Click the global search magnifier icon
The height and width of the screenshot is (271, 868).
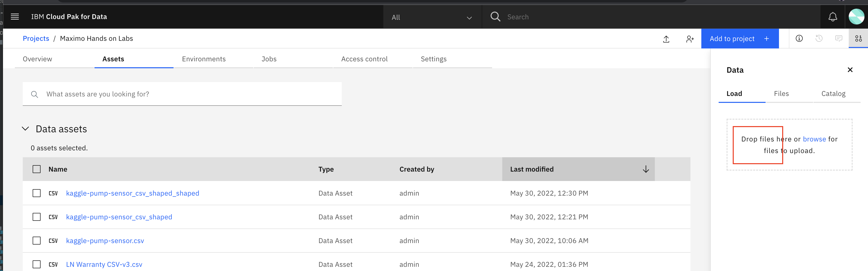click(495, 17)
